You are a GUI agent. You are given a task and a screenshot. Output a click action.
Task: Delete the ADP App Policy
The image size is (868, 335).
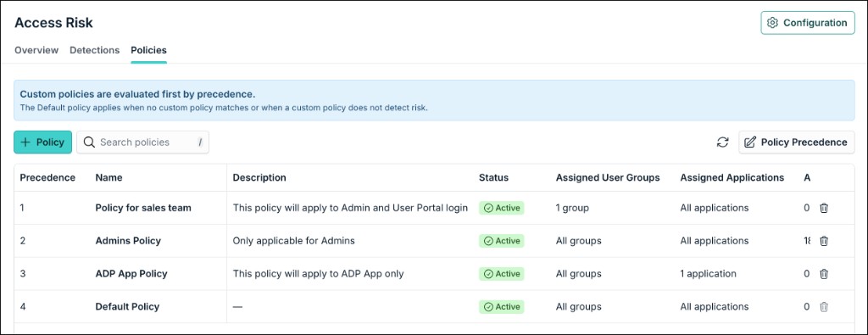pyautogui.click(x=824, y=274)
